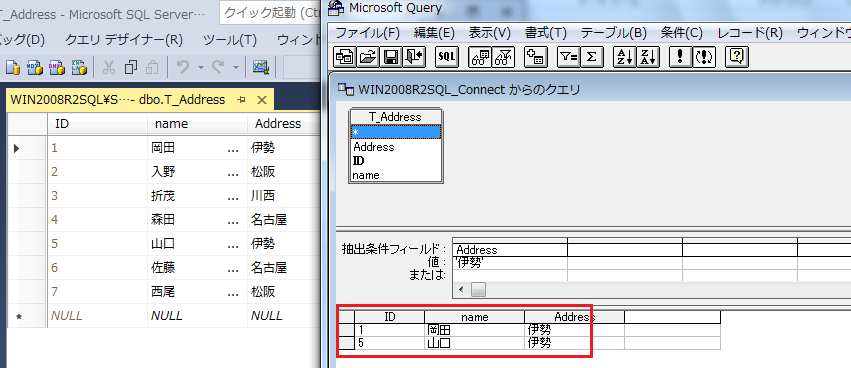Select 岡田 cell in query results

point(474,329)
